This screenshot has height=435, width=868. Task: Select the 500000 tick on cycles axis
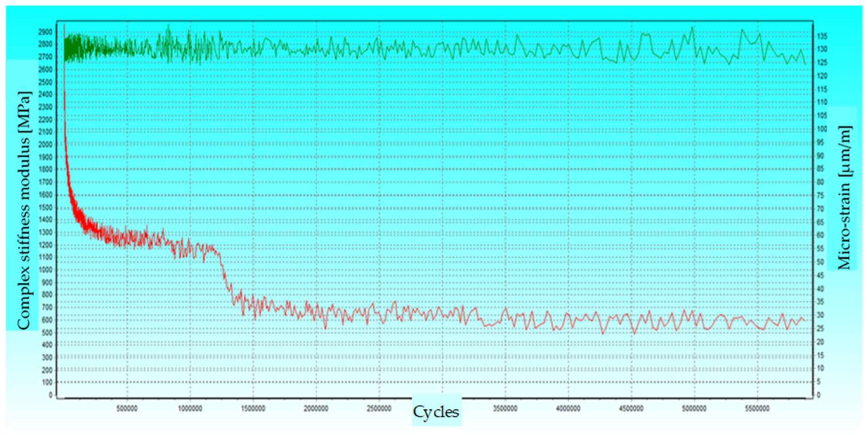tap(127, 409)
